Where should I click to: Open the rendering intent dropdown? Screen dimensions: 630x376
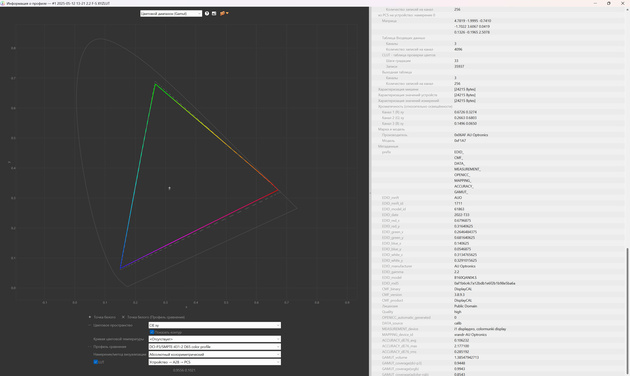click(x=215, y=354)
